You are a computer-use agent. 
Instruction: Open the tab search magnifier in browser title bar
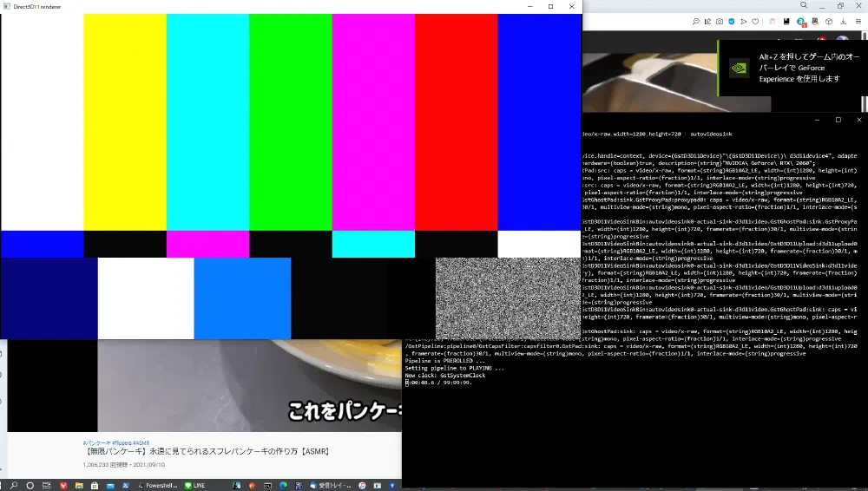(803, 5)
